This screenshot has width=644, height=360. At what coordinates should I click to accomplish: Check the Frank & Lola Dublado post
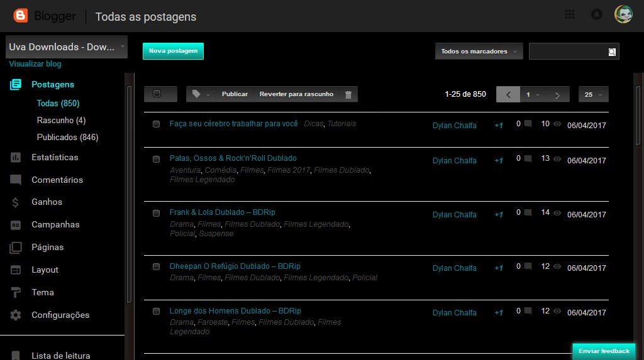156,214
